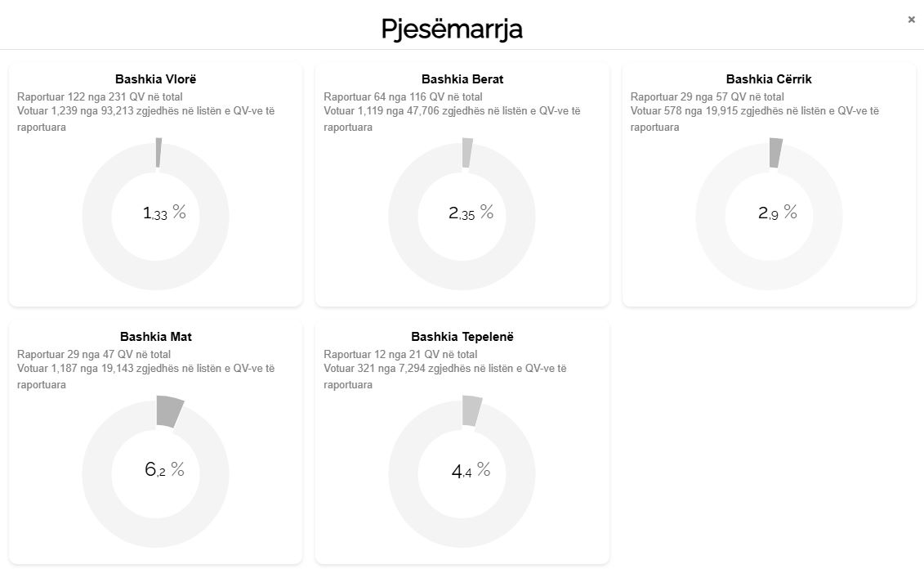Click the 4,4 % turnout value
924x578 pixels.
[x=471, y=471]
